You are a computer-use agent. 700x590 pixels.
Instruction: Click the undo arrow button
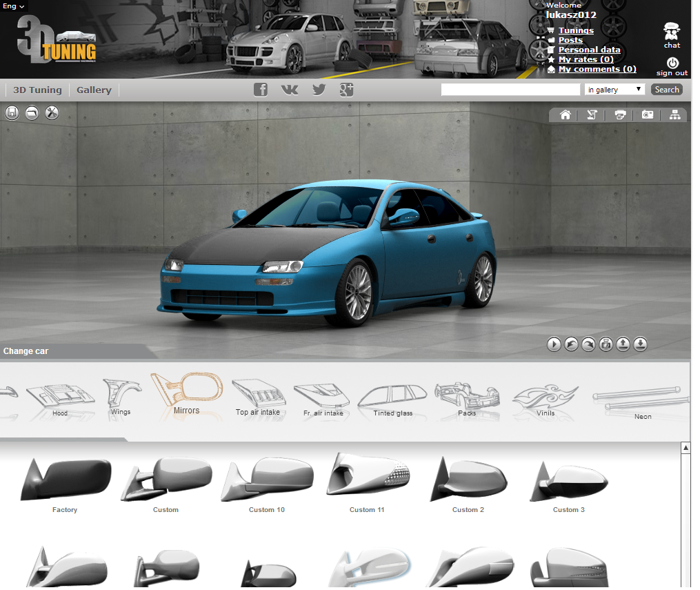coord(571,344)
